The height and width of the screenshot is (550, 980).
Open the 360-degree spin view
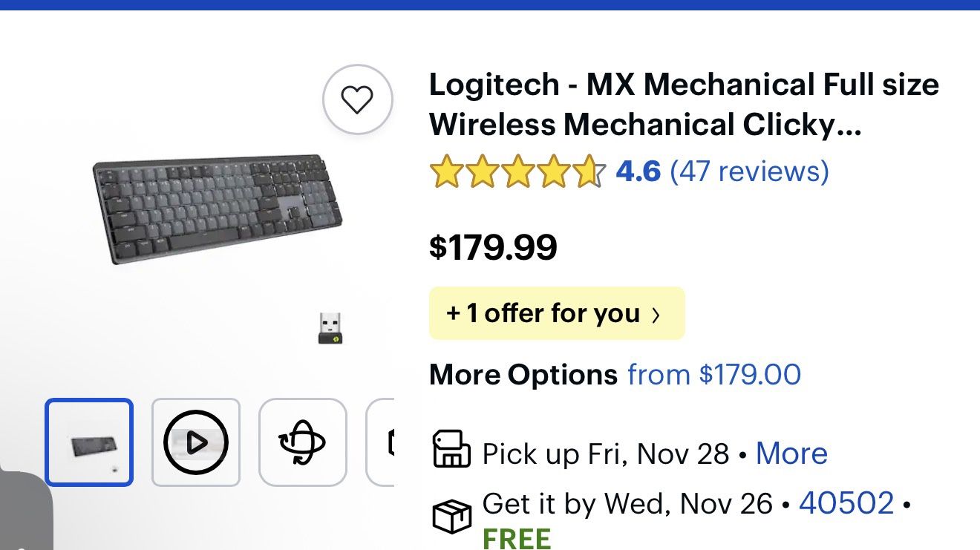pos(302,441)
